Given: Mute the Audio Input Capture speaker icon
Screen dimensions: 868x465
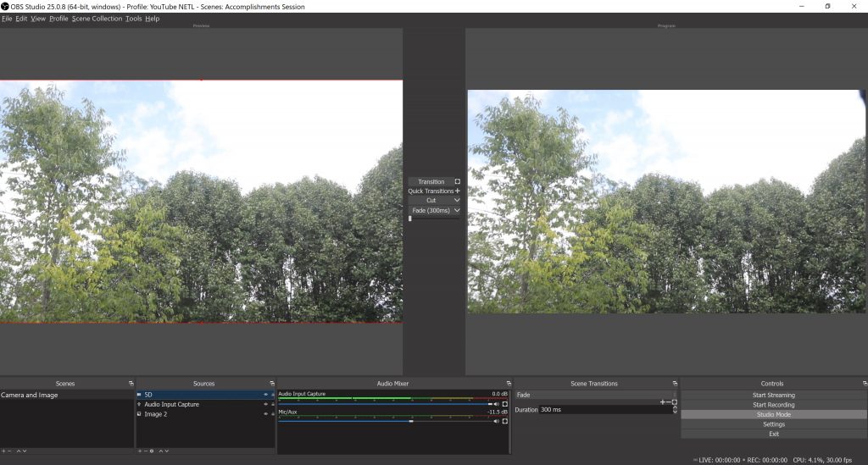Looking at the screenshot, I should (x=496, y=404).
